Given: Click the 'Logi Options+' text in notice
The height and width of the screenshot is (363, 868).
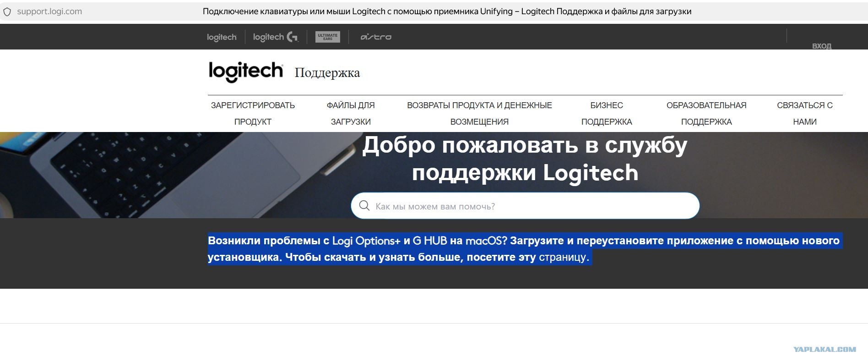Looking at the screenshot, I should pyautogui.click(x=366, y=241).
